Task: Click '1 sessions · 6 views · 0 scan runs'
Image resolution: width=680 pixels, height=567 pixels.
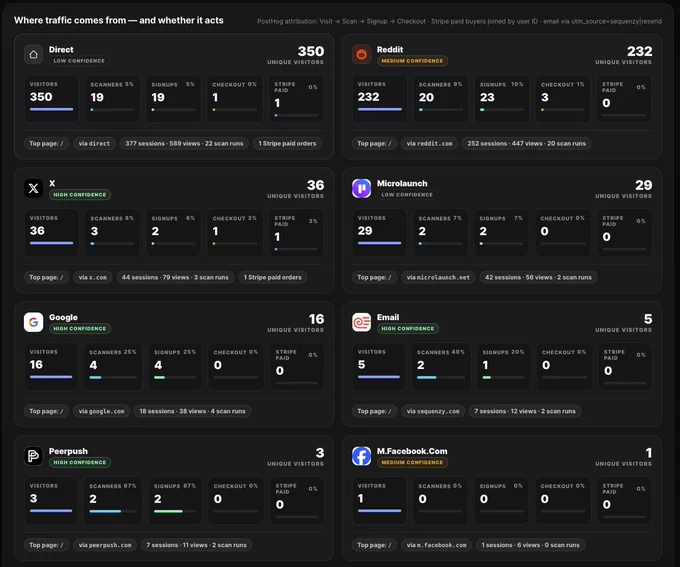Action: 530,545
